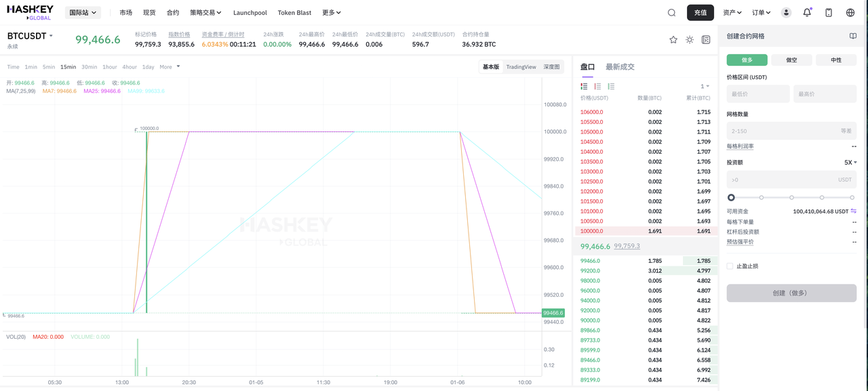Enable the 止盈止损 checkbox

[x=730, y=266]
